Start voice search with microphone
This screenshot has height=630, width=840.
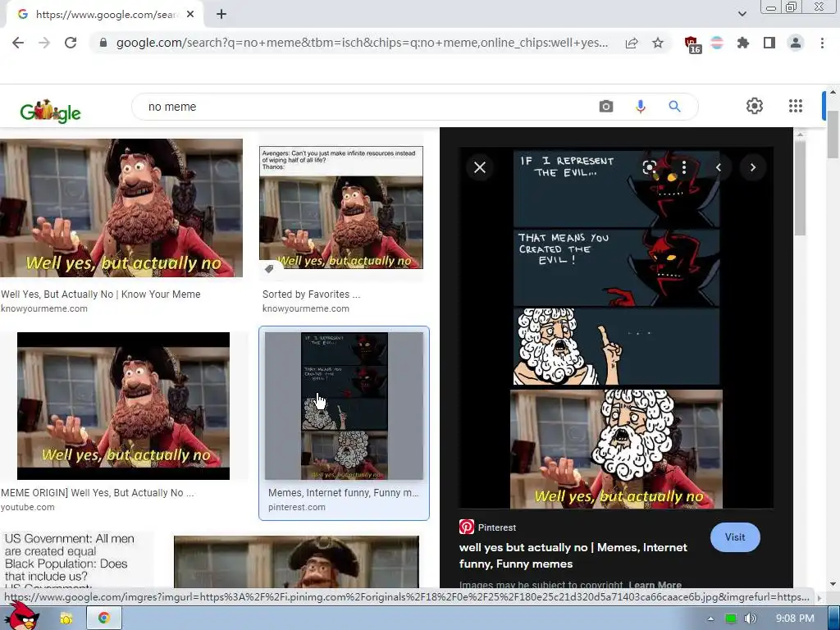pos(640,106)
